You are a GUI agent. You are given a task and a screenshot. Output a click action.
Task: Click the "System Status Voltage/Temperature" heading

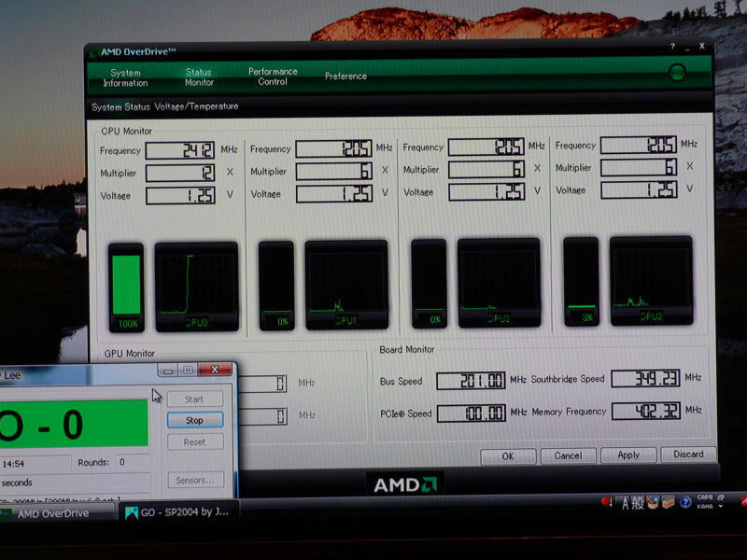[165, 106]
